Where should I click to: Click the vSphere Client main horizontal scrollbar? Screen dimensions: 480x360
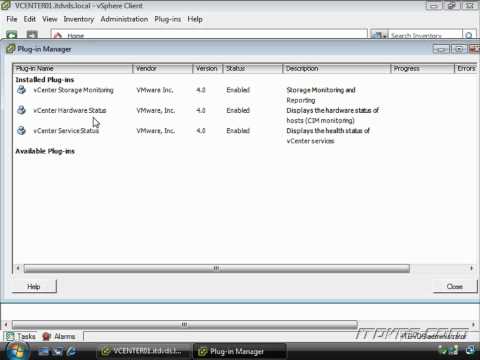(185, 324)
